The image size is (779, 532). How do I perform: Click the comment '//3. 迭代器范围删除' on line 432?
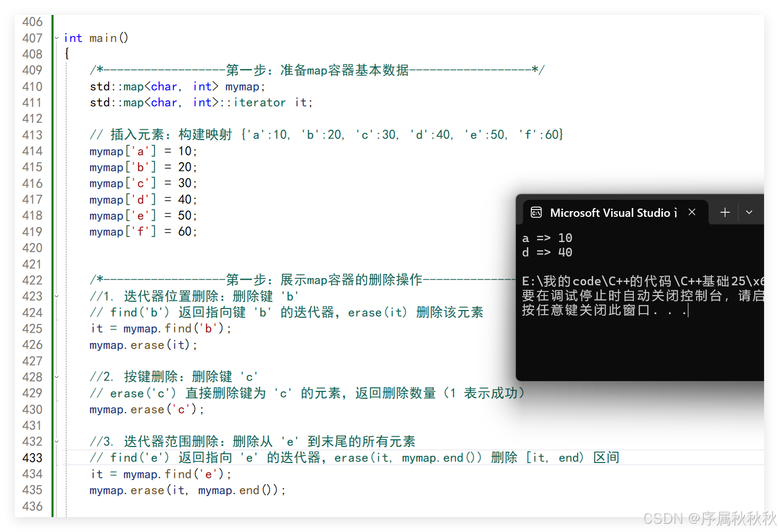(154, 441)
